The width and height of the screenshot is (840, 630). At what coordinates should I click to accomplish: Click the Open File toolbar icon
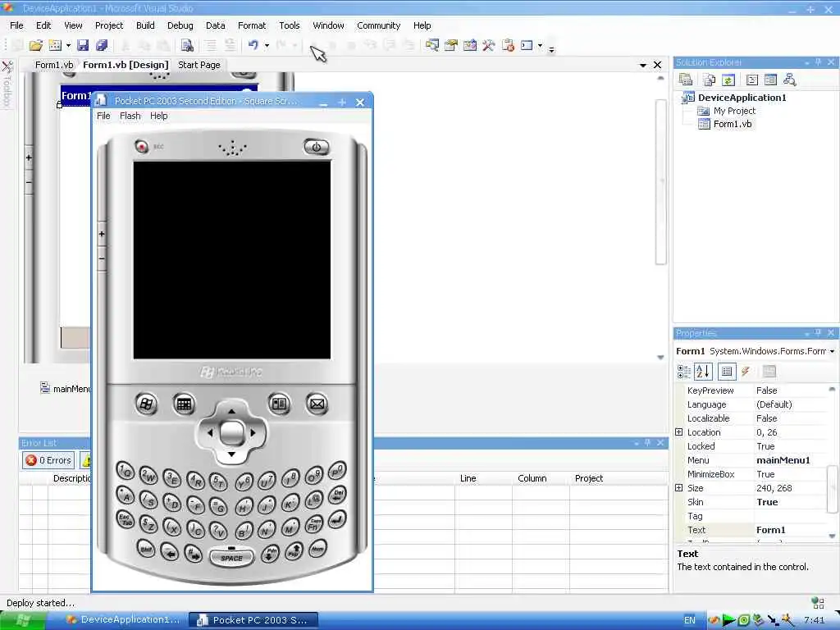pos(36,46)
